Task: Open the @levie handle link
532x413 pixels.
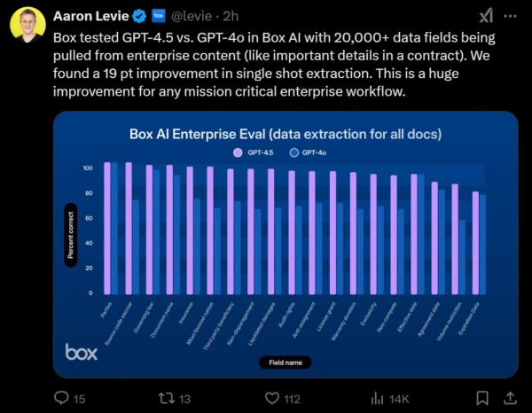Action: point(194,16)
